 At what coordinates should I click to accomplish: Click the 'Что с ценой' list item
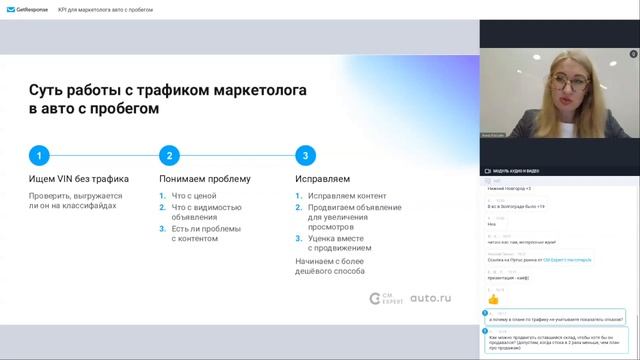point(188,196)
